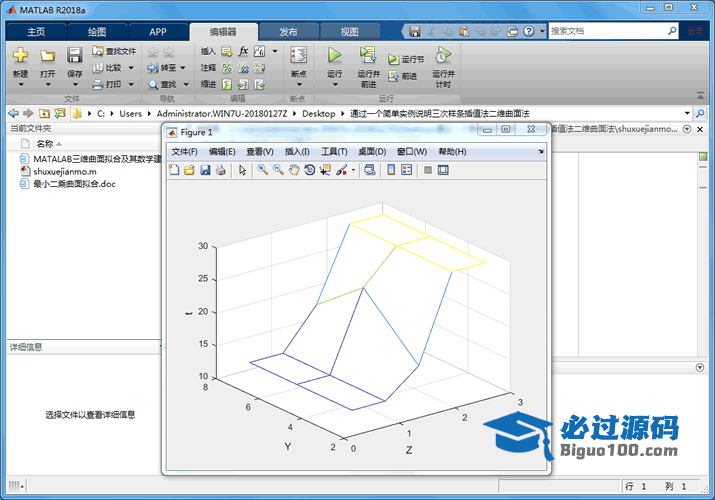
Task: Insert a function with the fx icon
Action: 244,51
